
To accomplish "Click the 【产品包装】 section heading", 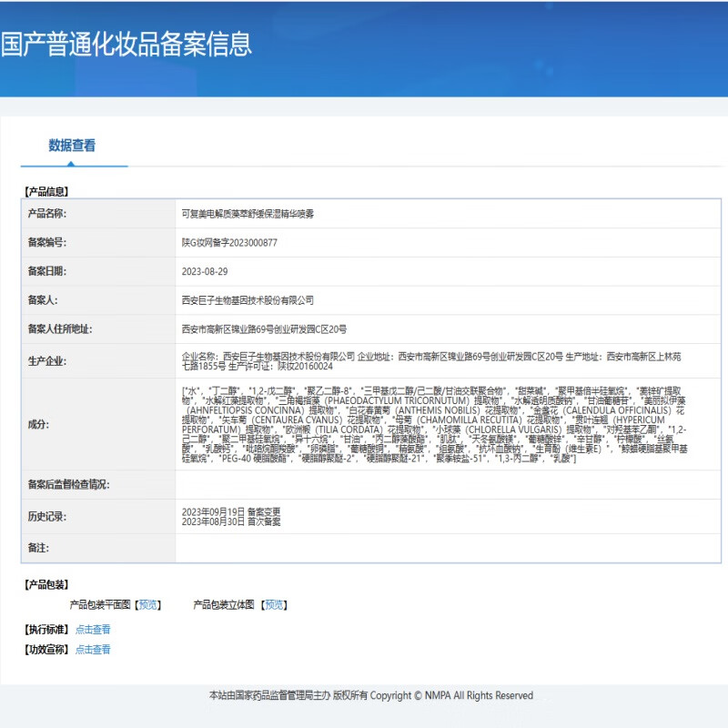I will tap(45, 584).
